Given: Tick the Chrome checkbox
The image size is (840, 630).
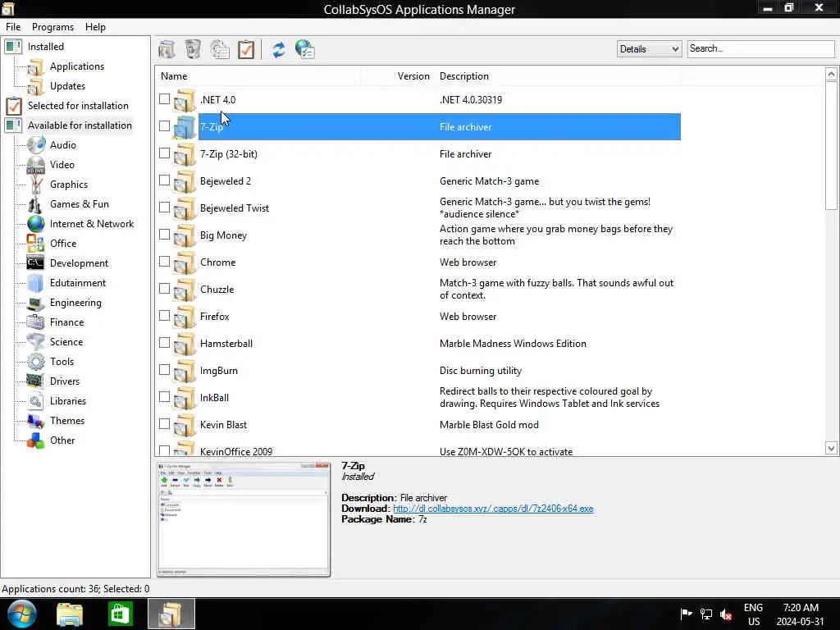Looking at the screenshot, I should pos(164,262).
